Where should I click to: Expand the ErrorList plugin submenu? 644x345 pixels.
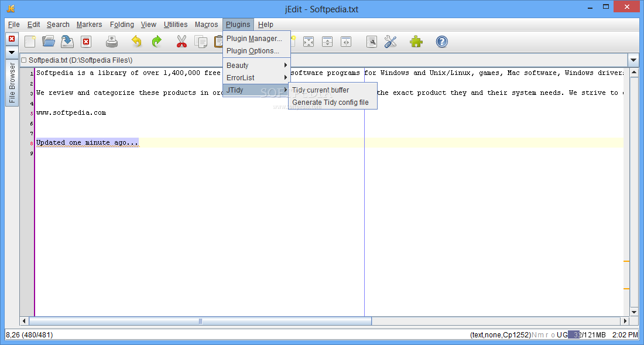coord(256,78)
